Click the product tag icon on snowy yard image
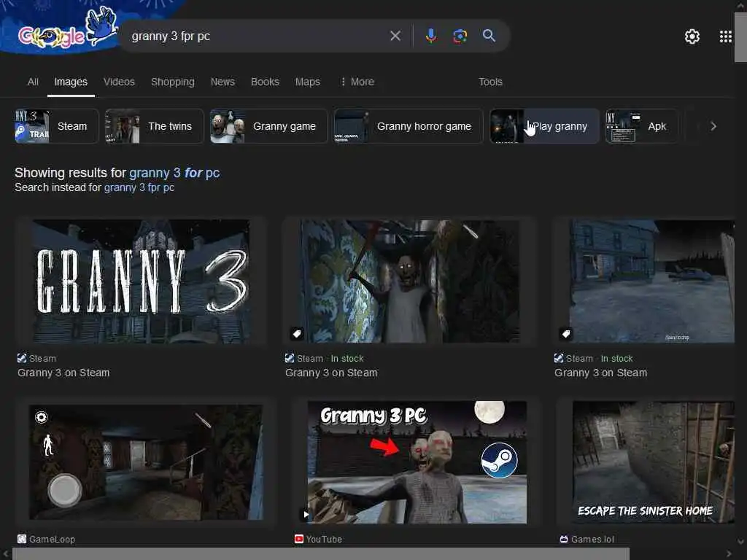The height and width of the screenshot is (560, 747). coord(566,333)
